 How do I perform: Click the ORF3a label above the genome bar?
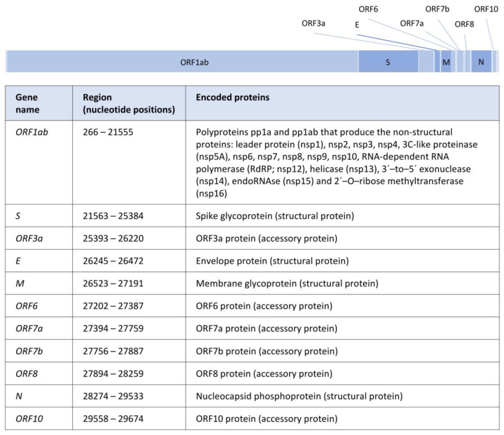[313, 23]
